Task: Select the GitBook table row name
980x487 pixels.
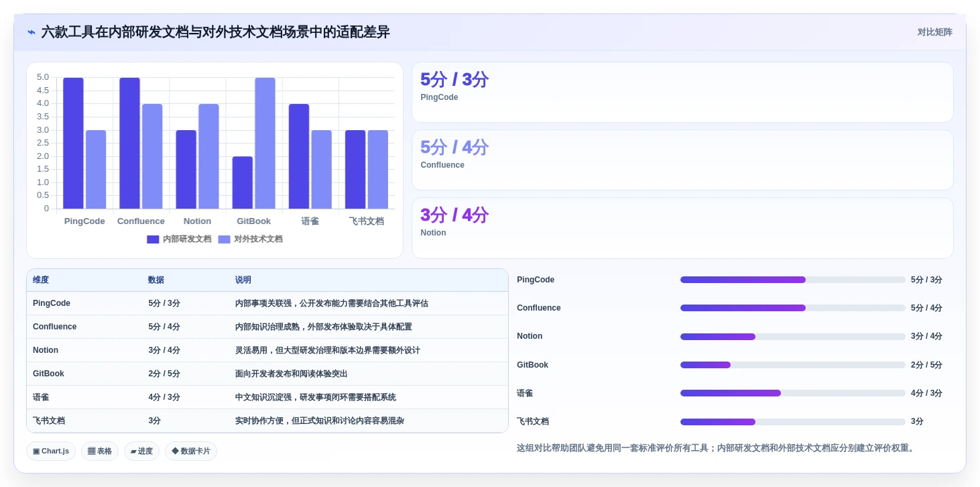Action: 48,374
